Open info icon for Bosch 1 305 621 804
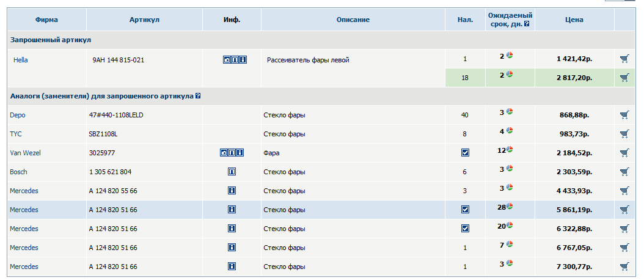 tap(232, 172)
